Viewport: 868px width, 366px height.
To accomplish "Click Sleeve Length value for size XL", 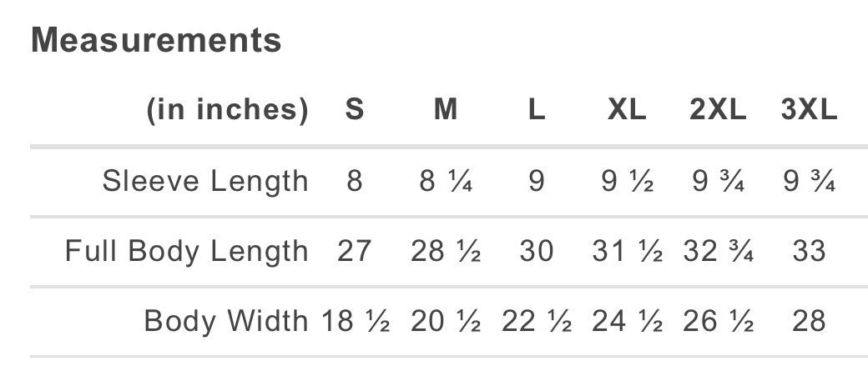I will pyautogui.click(x=627, y=182).
